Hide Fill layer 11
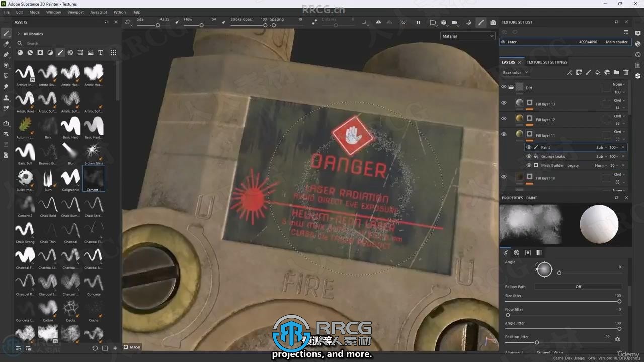The height and width of the screenshot is (362, 644). click(504, 134)
